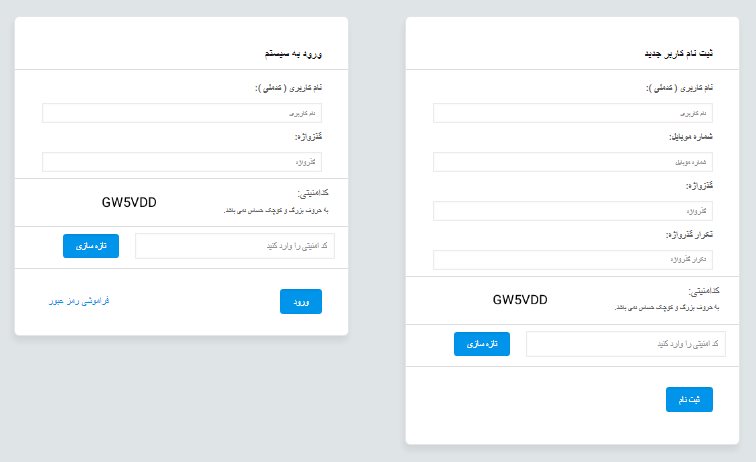
Task: Click the registration form password field
Action: pyautogui.click(x=573, y=211)
